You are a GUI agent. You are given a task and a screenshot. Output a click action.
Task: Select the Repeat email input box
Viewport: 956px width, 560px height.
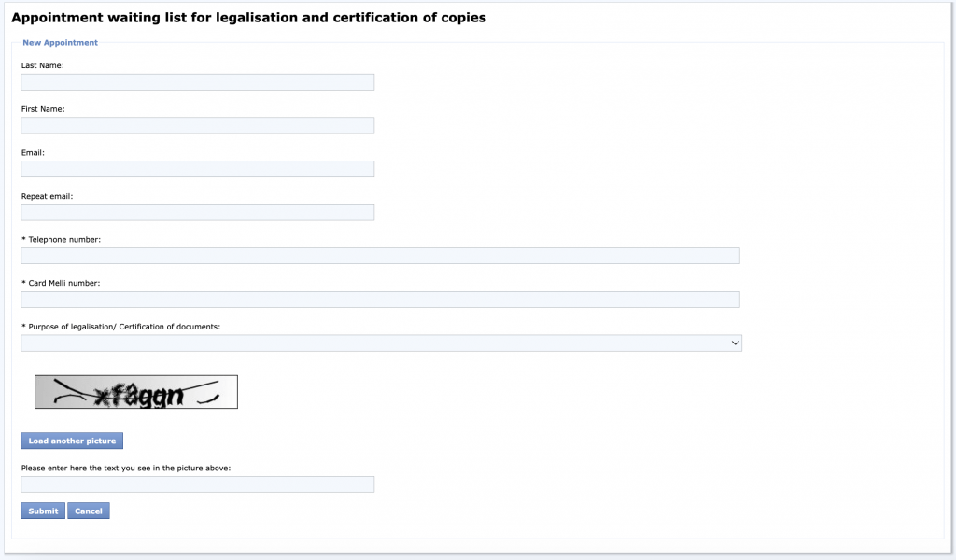point(197,213)
